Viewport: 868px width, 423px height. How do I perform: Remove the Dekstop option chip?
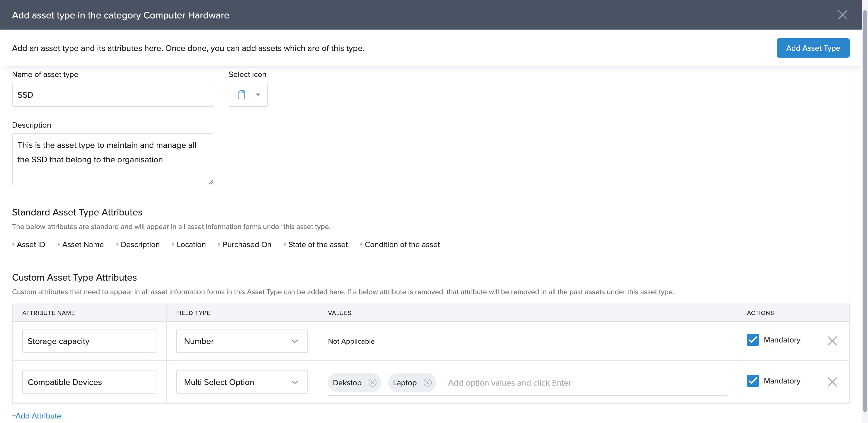click(372, 383)
